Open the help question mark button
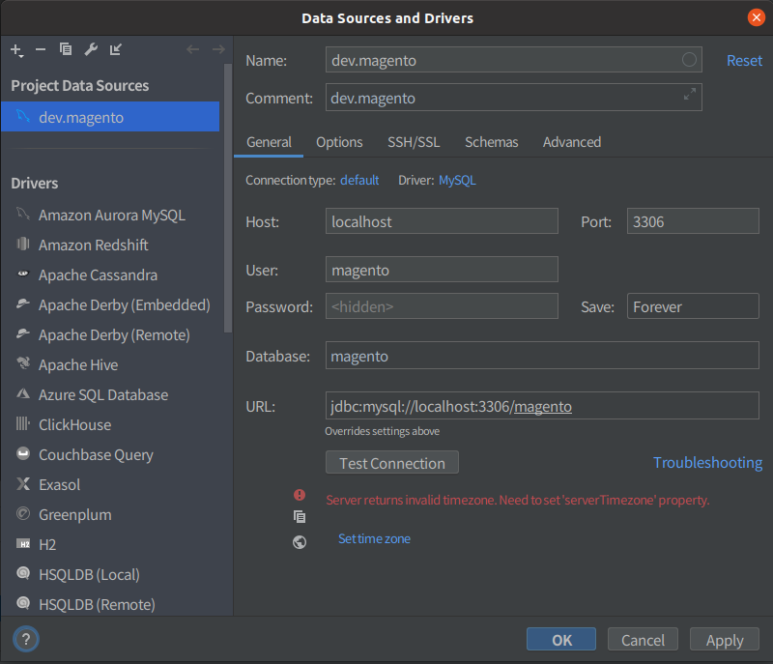The width and height of the screenshot is (773, 664). coord(26,639)
